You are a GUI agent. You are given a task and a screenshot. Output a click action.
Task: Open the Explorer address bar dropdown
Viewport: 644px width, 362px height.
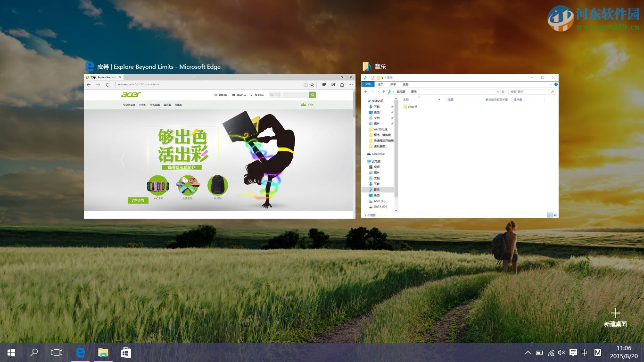pos(499,91)
